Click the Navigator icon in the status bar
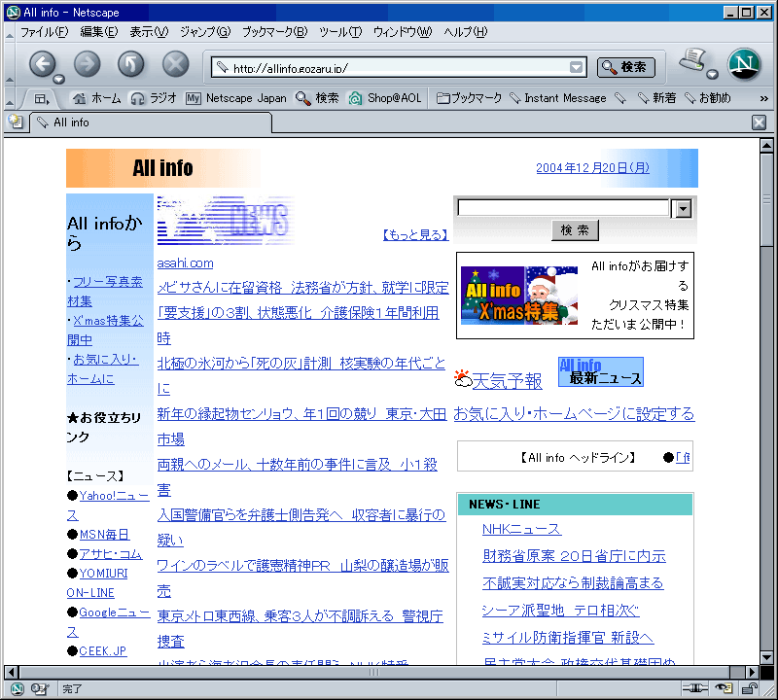The width and height of the screenshot is (778, 700). pyautogui.click(x=18, y=688)
